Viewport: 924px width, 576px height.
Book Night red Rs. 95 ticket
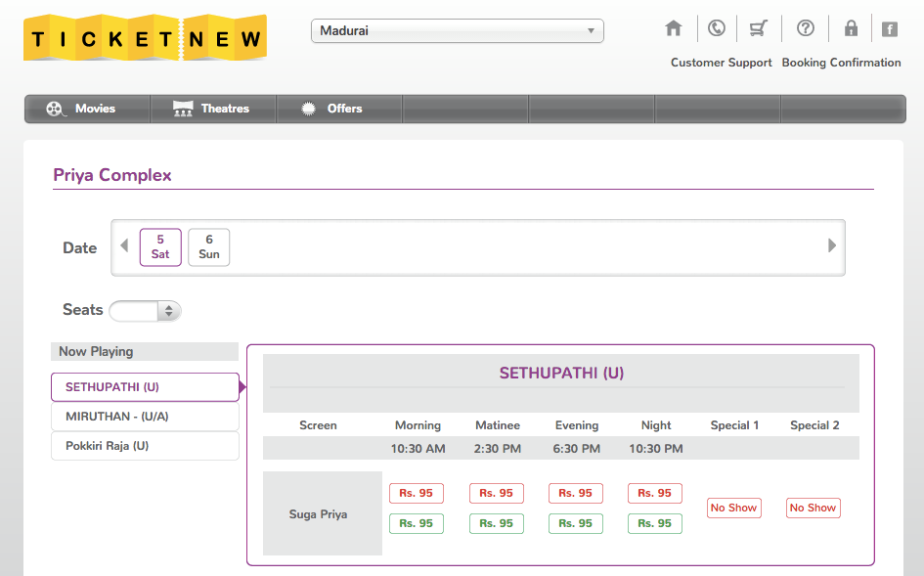(x=655, y=493)
